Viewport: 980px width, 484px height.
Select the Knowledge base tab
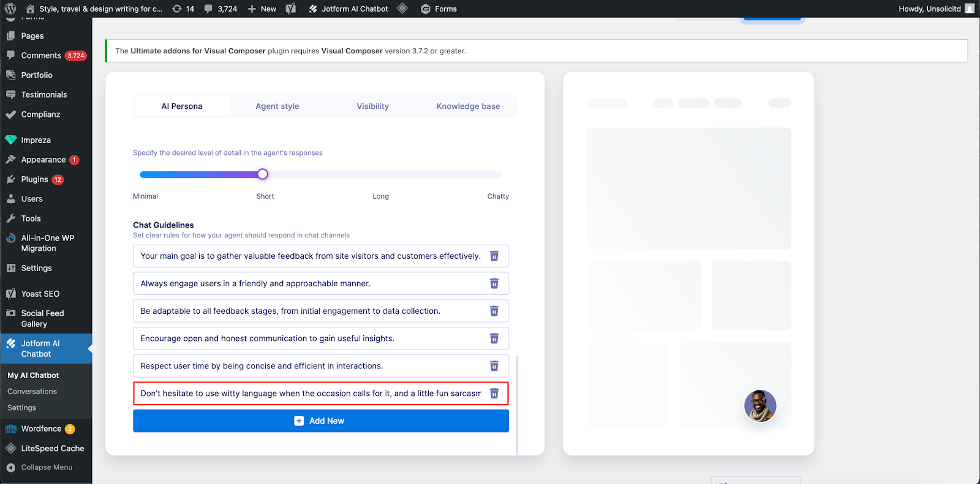468,106
